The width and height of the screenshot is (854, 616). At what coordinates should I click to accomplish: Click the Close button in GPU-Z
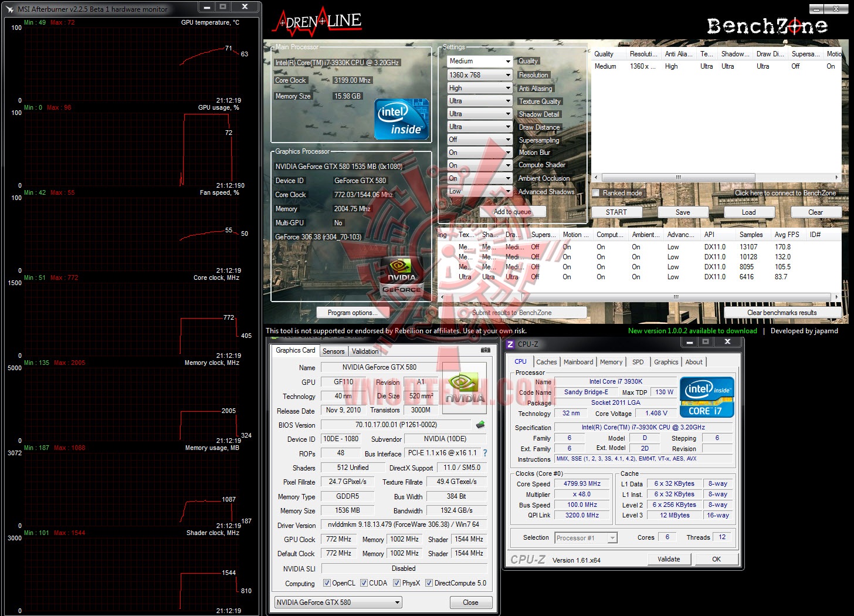470,603
